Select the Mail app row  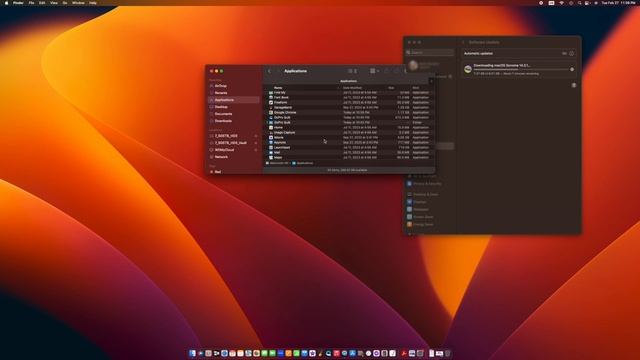(349, 152)
